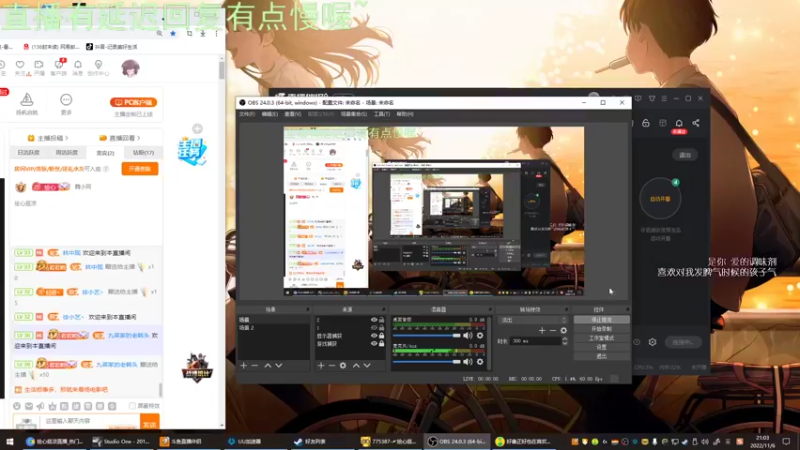The height and width of the screenshot is (450, 800).
Task: Remove selected source with minus icon
Action: (x=332, y=365)
